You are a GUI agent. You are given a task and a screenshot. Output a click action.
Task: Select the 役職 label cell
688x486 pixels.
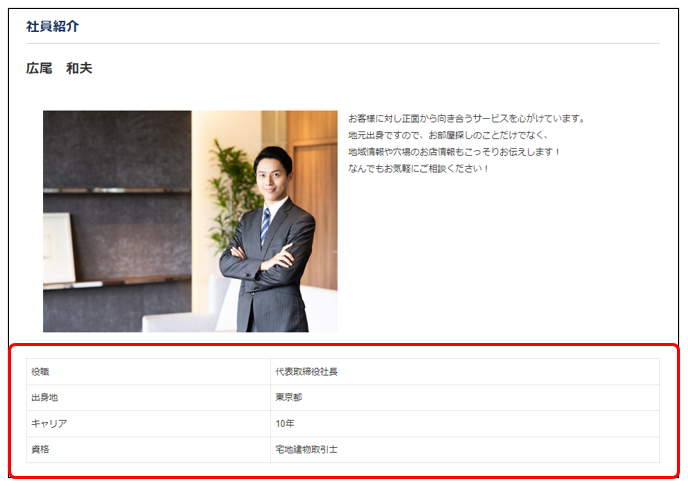(41, 372)
